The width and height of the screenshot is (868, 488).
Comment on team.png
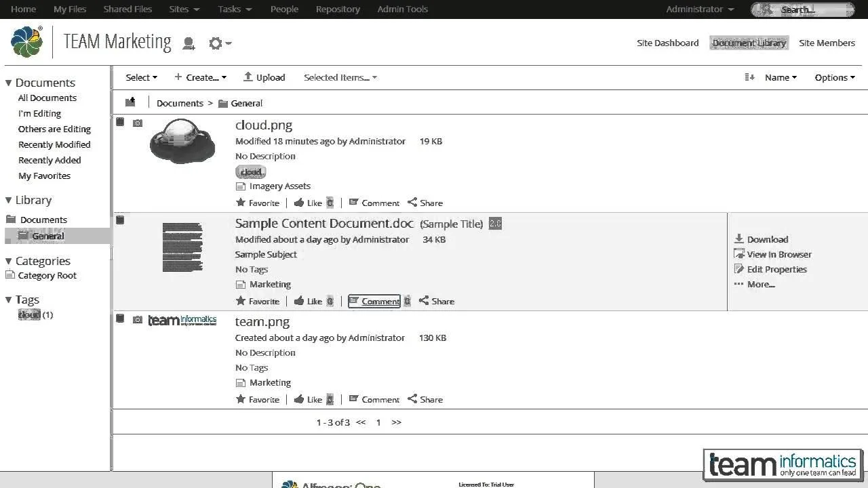coord(374,399)
